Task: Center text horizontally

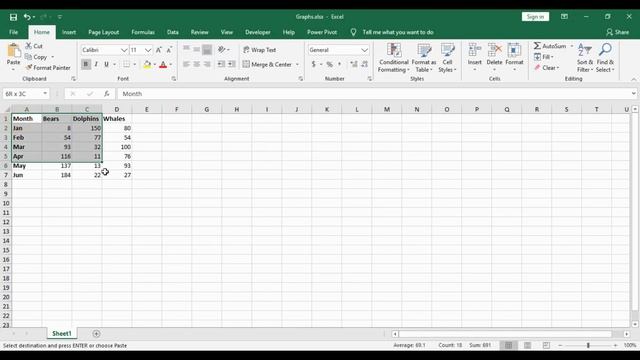Action: click(x=197, y=64)
